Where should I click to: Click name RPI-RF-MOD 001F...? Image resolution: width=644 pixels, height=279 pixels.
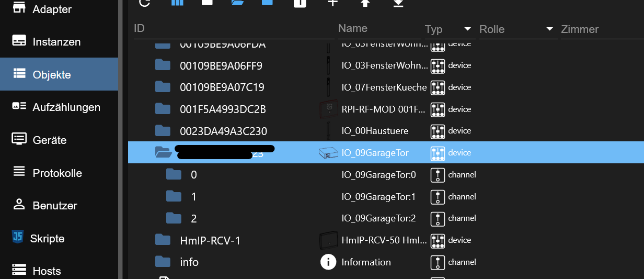[x=384, y=109]
